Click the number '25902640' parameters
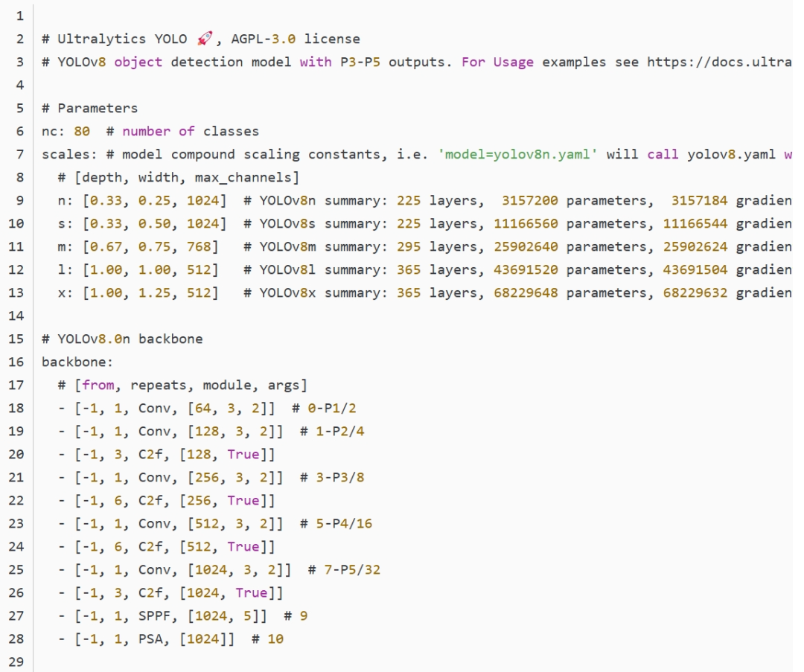Image resolution: width=804 pixels, height=672 pixels. click(x=526, y=246)
